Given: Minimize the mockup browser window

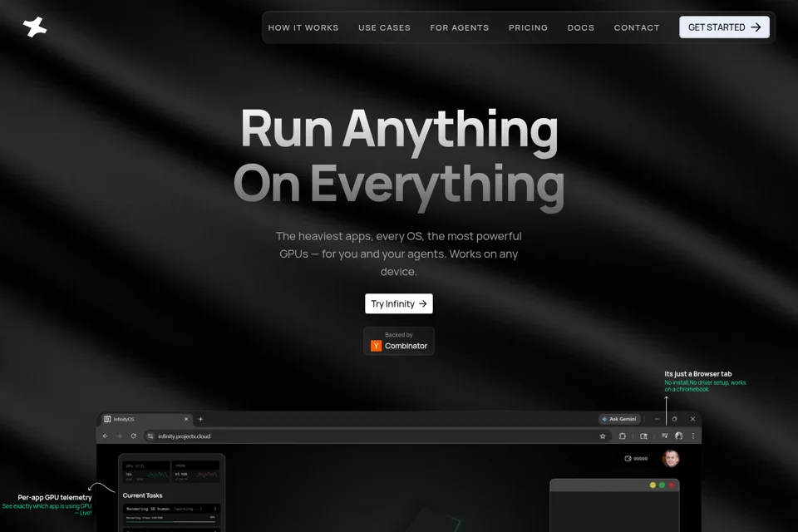Looking at the screenshot, I should coord(657,419).
